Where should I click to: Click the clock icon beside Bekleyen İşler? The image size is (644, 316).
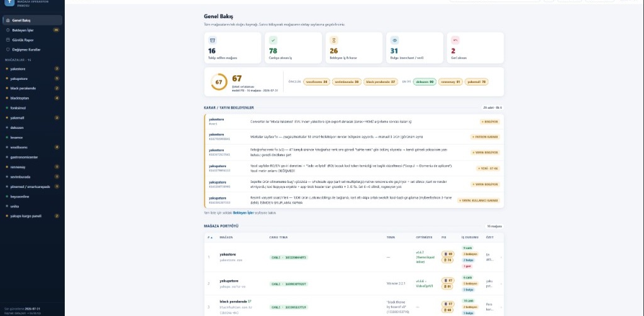(x=8, y=30)
